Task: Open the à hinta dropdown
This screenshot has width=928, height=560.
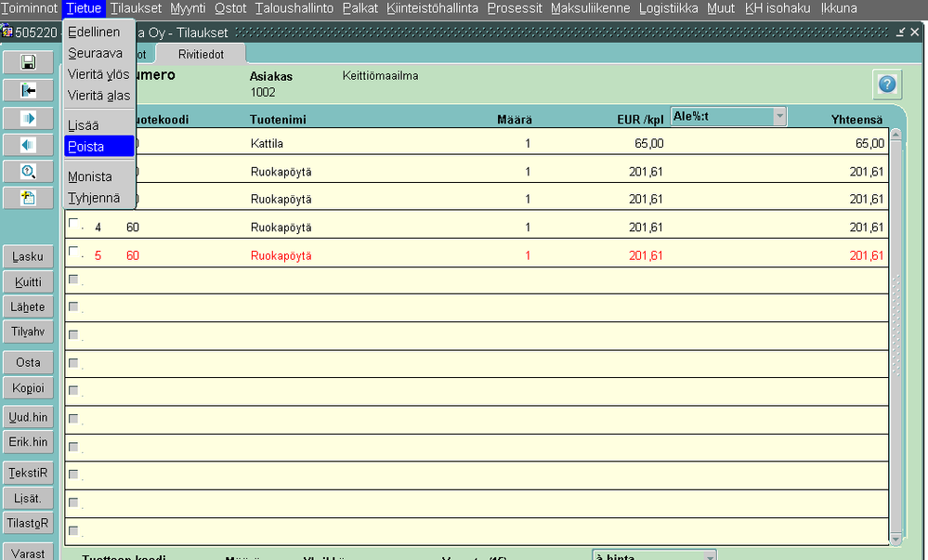Action: (710, 557)
